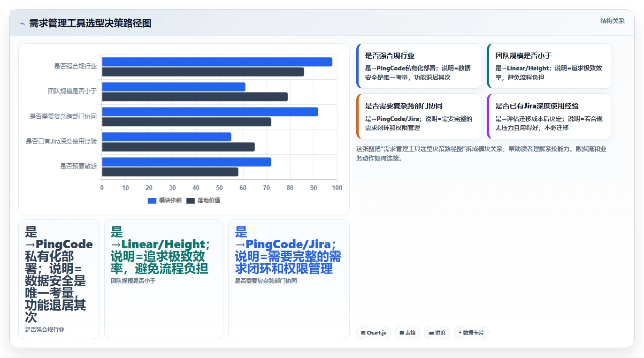This screenshot has width=644, height=358.
Task: Open the Chart.js chip
Action: [x=374, y=333]
